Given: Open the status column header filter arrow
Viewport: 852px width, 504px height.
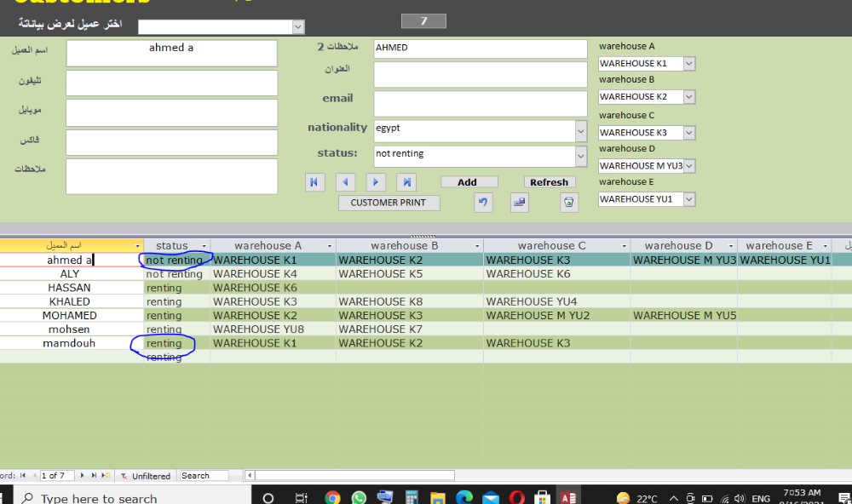Looking at the screenshot, I should pyautogui.click(x=204, y=246).
